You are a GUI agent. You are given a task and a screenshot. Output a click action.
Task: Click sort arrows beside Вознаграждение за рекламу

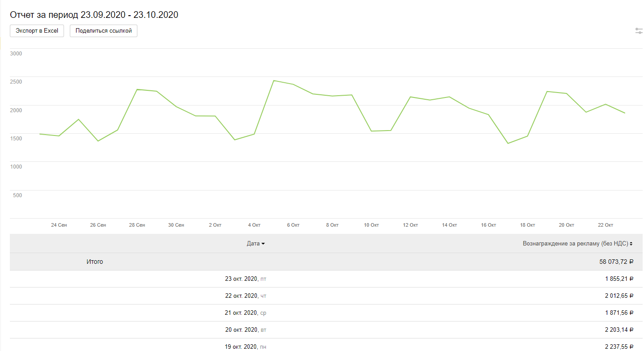[x=631, y=244]
